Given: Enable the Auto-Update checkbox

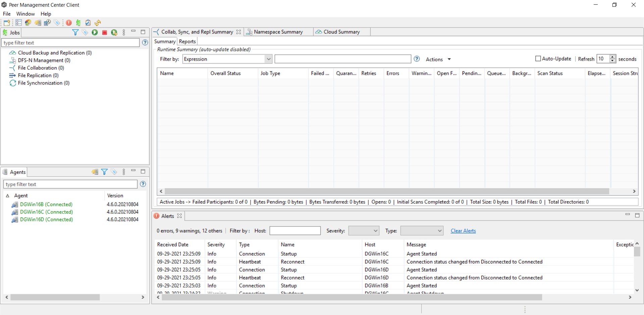Looking at the screenshot, I should point(538,59).
